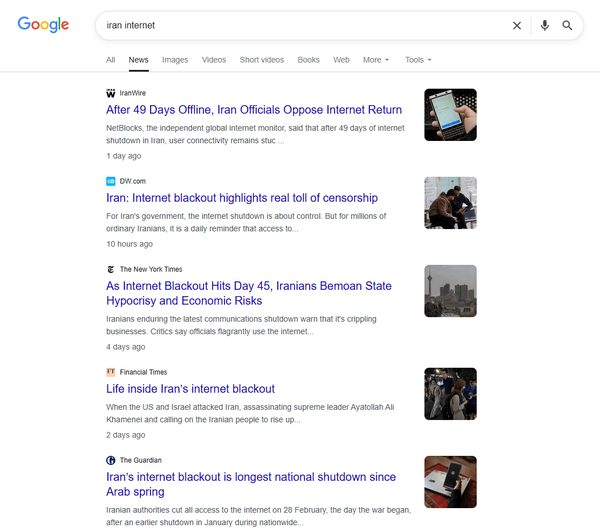Open the Guardian article phone thumbnail
600x532 pixels.
click(x=450, y=482)
